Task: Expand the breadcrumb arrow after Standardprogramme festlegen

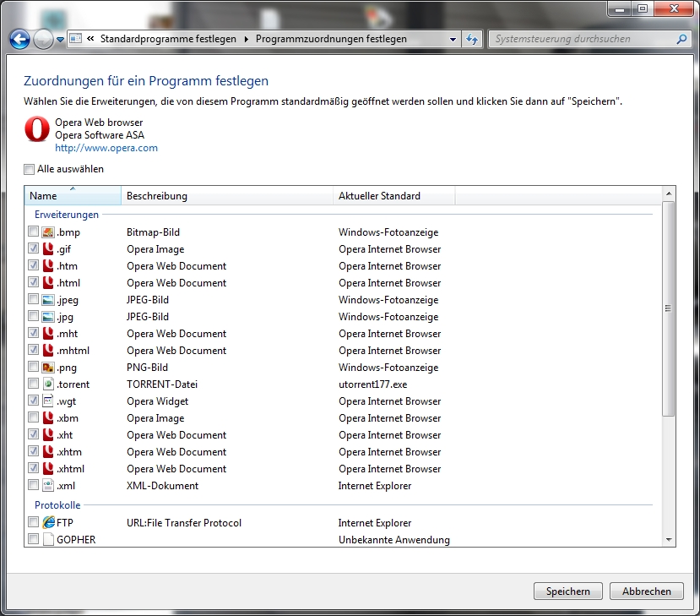Action: 246,40
